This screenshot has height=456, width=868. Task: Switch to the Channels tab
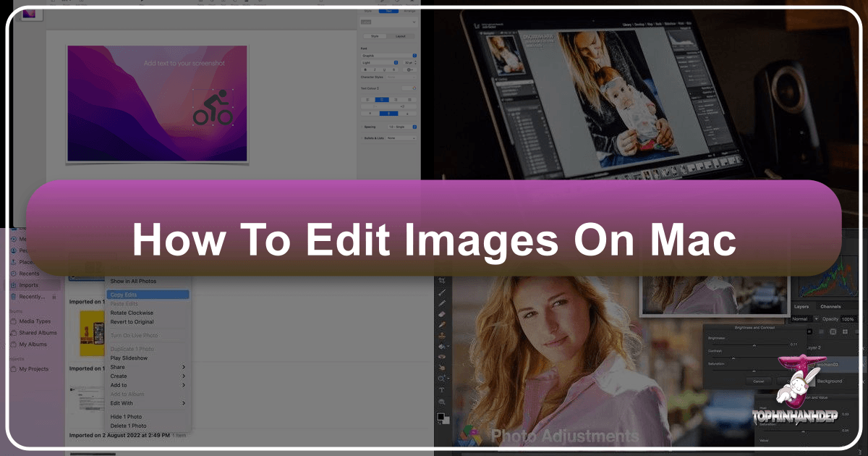click(x=830, y=306)
